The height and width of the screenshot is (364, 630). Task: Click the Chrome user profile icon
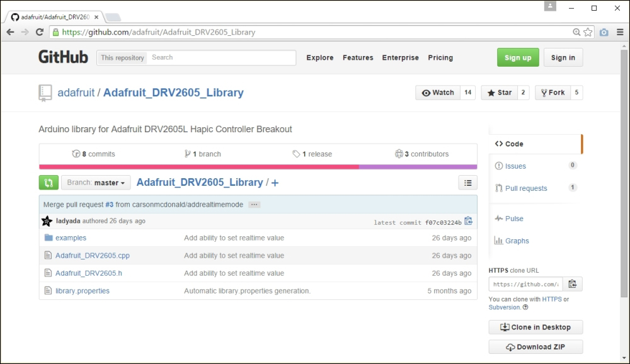[550, 6]
